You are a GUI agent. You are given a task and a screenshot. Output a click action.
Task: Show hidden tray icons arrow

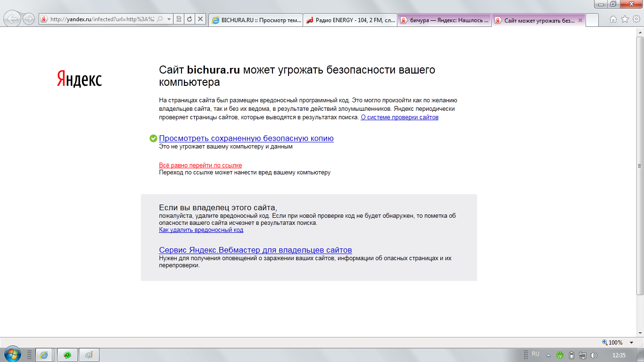coord(548,355)
